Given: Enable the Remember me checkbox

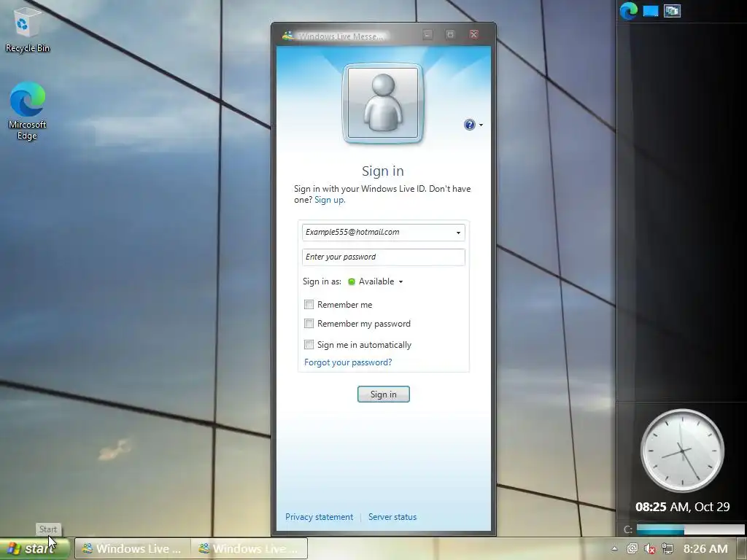Looking at the screenshot, I should pos(309,304).
